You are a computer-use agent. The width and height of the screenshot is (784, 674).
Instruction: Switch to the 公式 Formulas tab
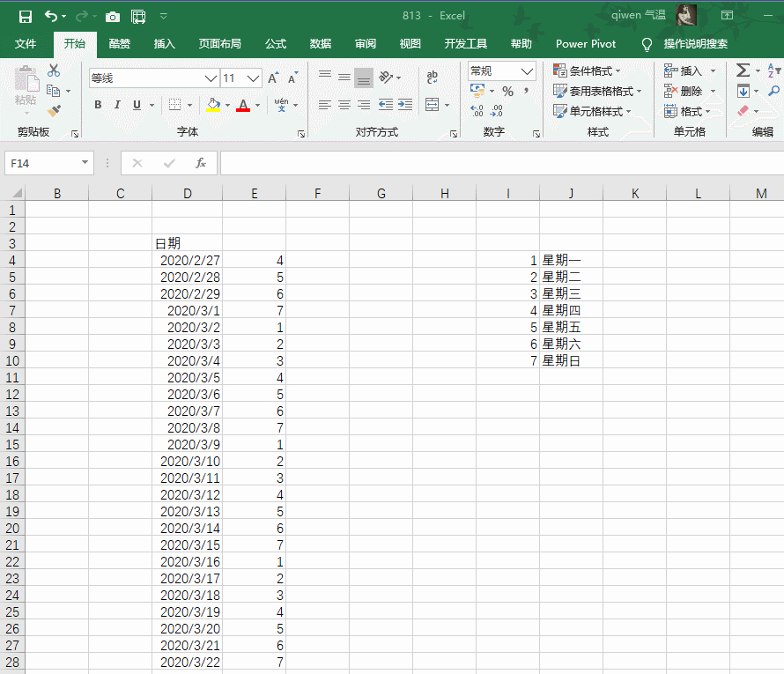276,44
